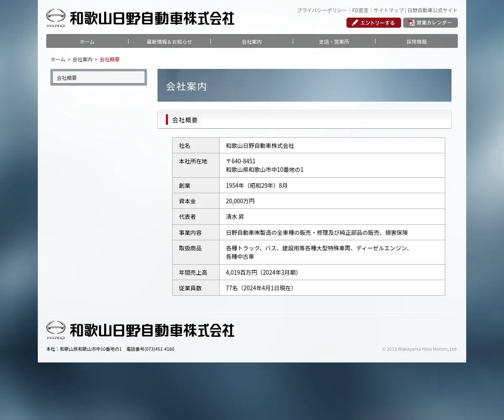Screen dimensions: 504x420
Task: Click the postal code 〒640-8451
Action: [241, 161]
